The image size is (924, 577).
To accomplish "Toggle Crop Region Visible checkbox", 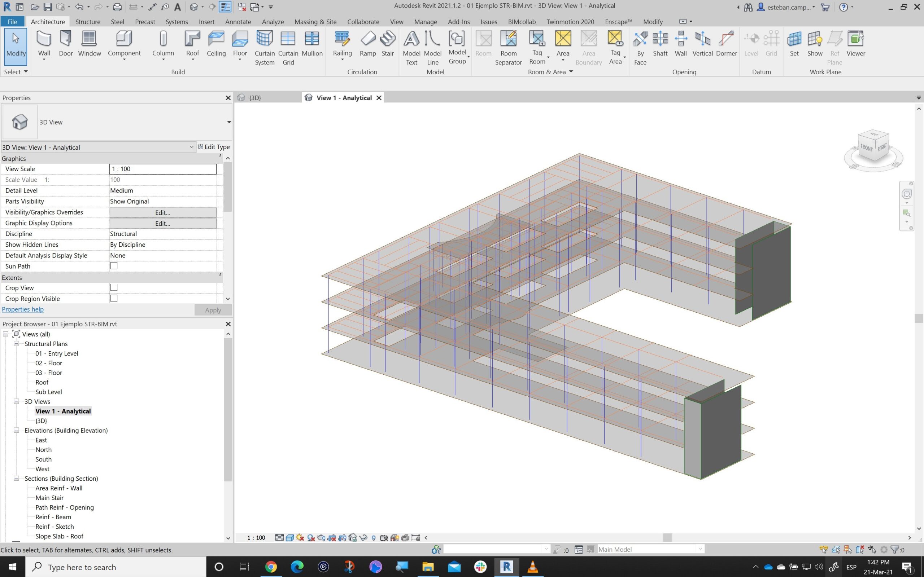I will [114, 299].
